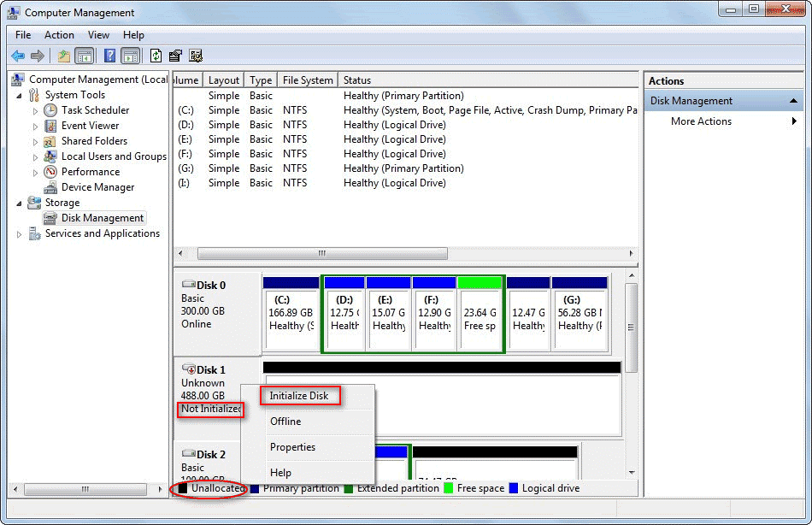The height and width of the screenshot is (525, 812).
Task: Click the Rescan Disks toolbar icon
Action: tap(174, 56)
